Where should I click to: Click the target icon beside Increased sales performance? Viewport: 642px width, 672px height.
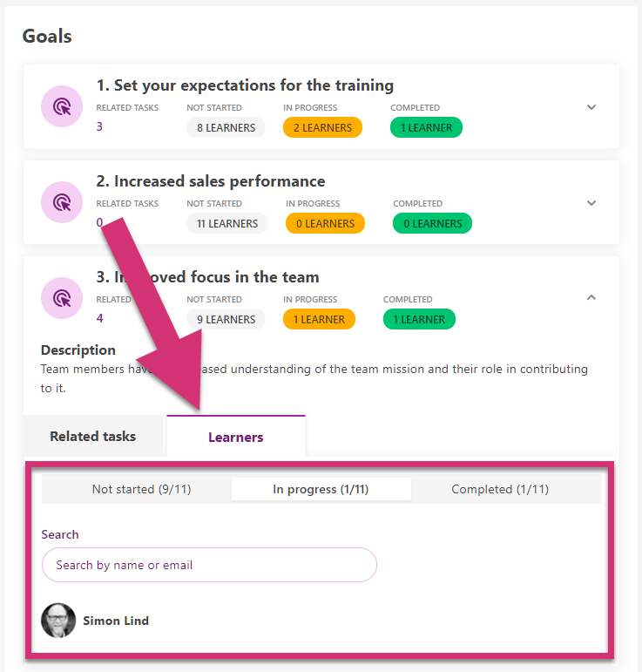click(62, 203)
